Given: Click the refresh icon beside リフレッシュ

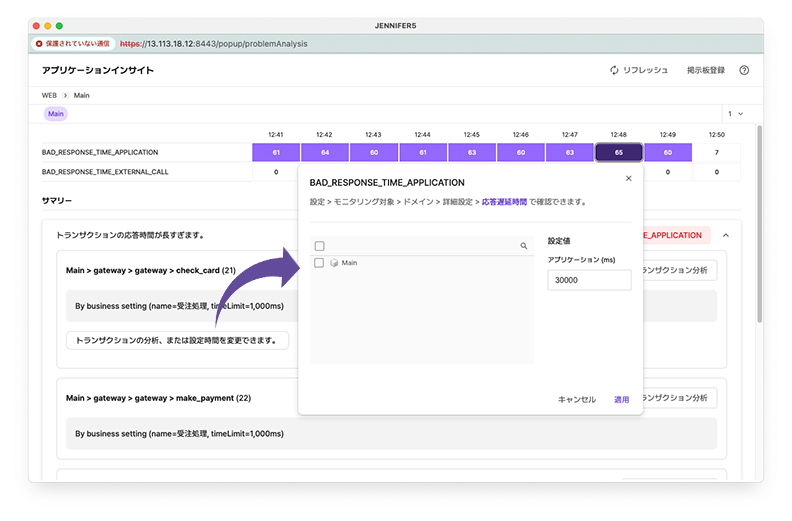Looking at the screenshot, I should tap(614, 71).
